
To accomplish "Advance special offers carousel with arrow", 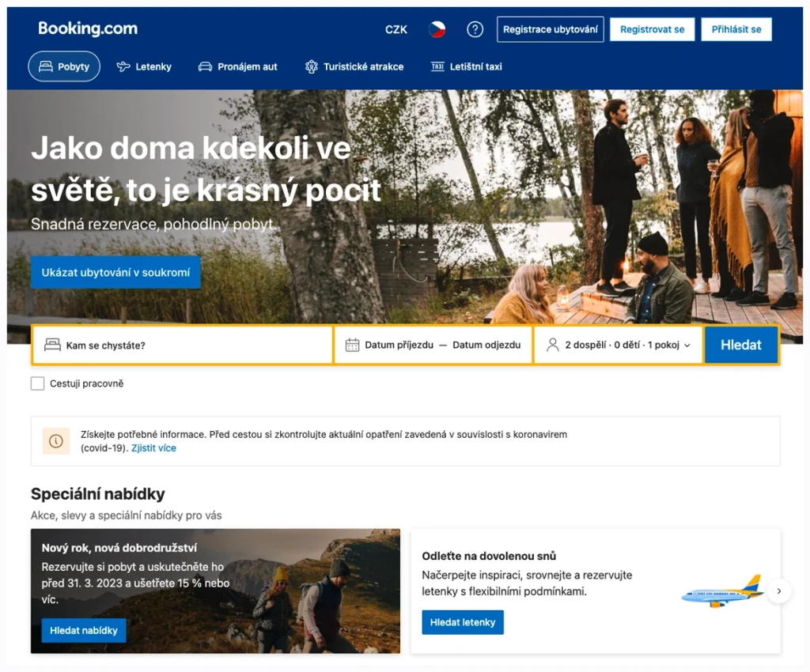I will 779,591.
